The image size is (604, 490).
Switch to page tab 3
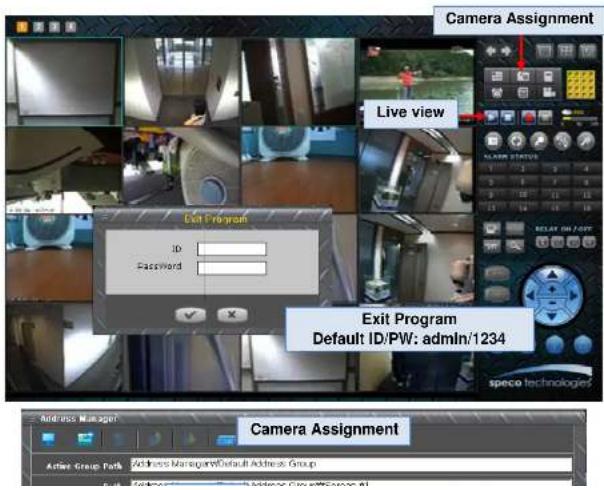tap(54, 27)
